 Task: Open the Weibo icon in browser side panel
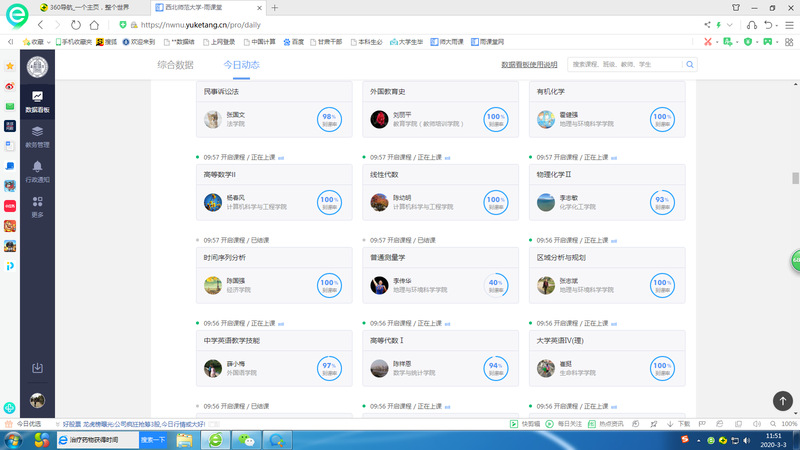pos(10,86)
